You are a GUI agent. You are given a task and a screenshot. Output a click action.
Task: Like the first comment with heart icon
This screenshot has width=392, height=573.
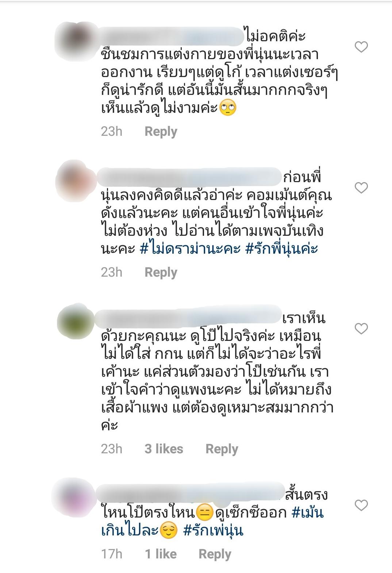(361, 47)
